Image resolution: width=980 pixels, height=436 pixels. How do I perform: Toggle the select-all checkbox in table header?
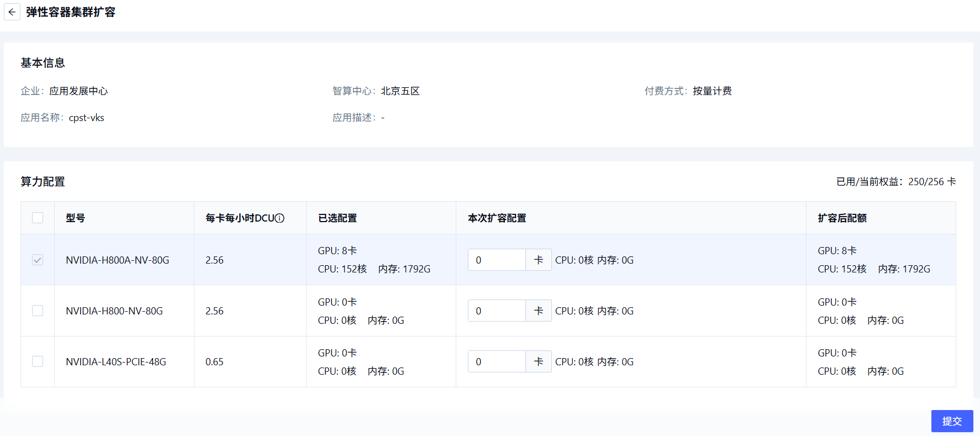tap(38, 218)
